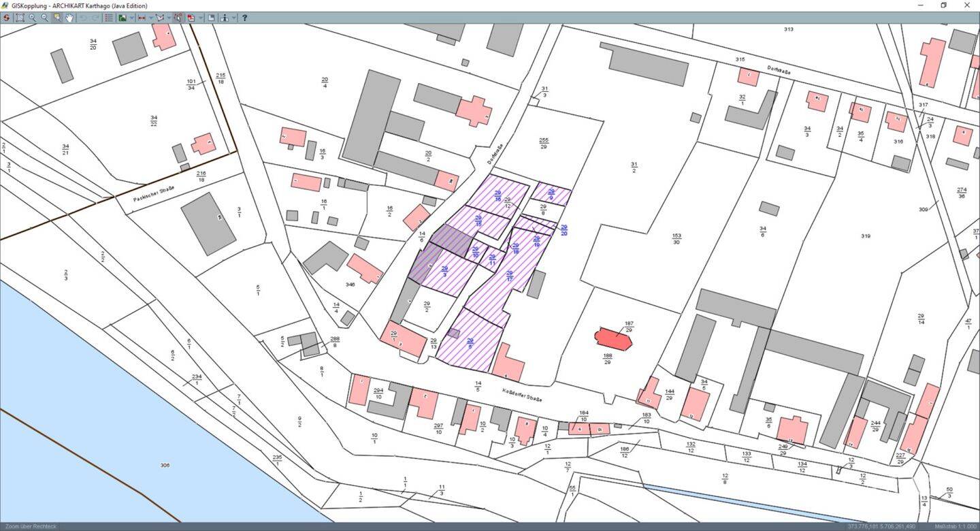Zoom to full map extent
Image resolution: width=980 pixels, height=531 pixels.
(20, 18)
